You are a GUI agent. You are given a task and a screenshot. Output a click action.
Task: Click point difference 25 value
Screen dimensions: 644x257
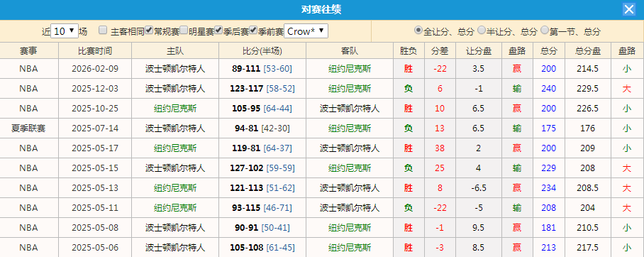(x=440, y=168)
